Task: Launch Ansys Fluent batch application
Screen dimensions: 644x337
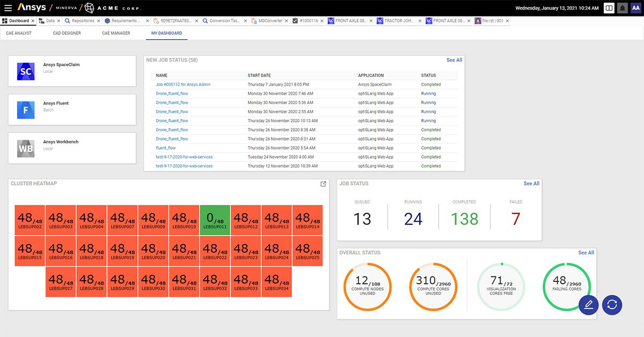Action: click(x=71, y=109)
